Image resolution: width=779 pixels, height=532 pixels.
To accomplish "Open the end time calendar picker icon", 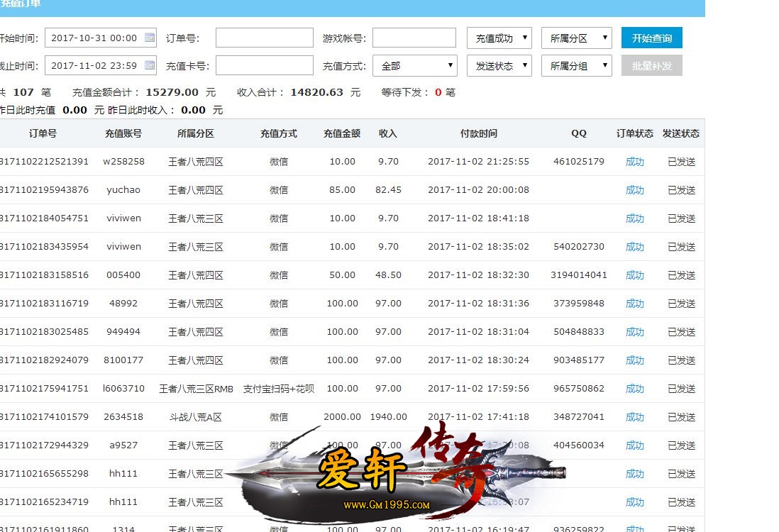I will (x=150, y=65).
